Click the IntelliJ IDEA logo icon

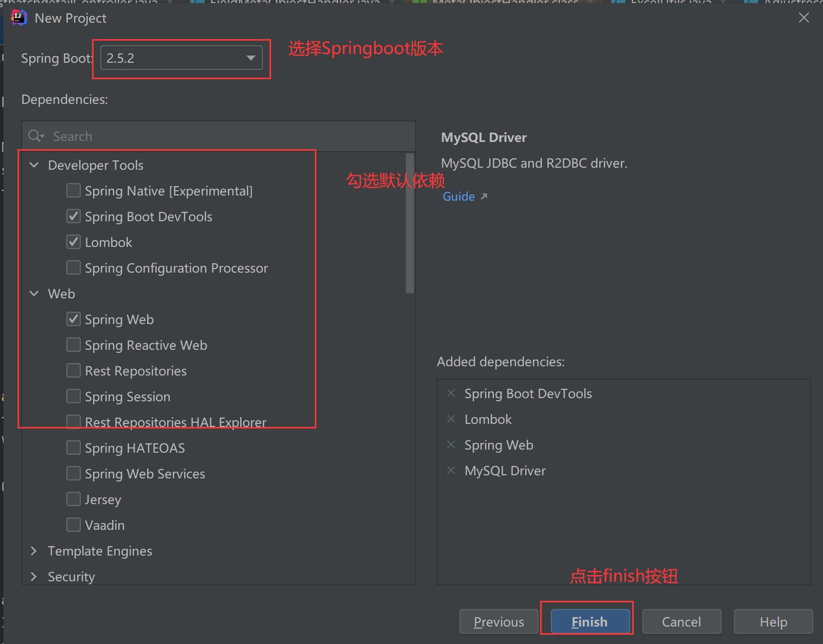(19, 17)
